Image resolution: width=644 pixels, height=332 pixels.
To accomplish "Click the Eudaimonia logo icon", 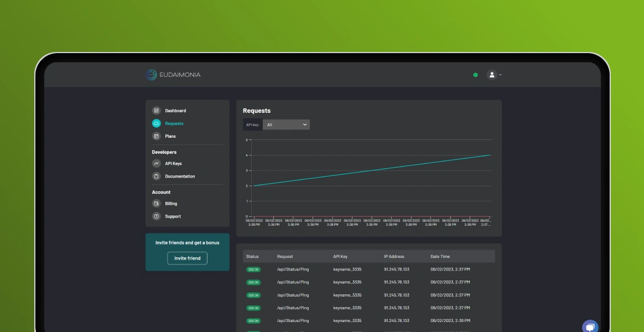I will pyautogui.click(x=151, y=75).
